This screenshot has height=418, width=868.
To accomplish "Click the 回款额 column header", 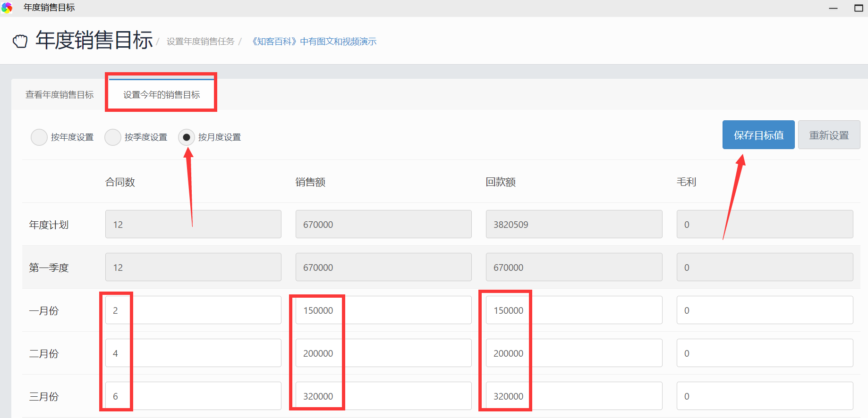I will click(x=501, y=182).
